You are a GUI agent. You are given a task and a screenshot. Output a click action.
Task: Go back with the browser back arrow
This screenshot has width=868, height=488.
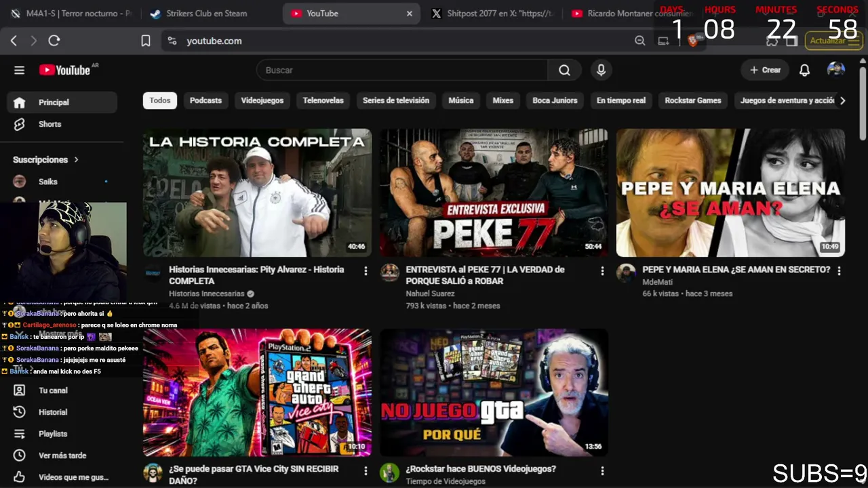(14, 41)
